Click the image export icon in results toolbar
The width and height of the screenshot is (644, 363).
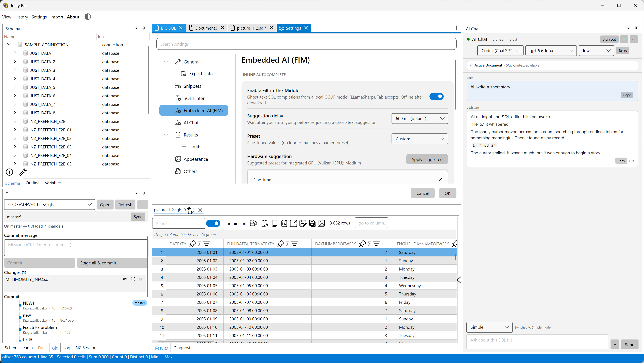(x=322, y=223)
